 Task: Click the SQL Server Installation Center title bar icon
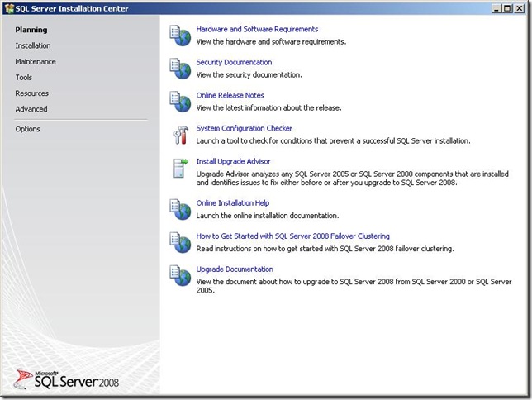[x=9, y=8]
